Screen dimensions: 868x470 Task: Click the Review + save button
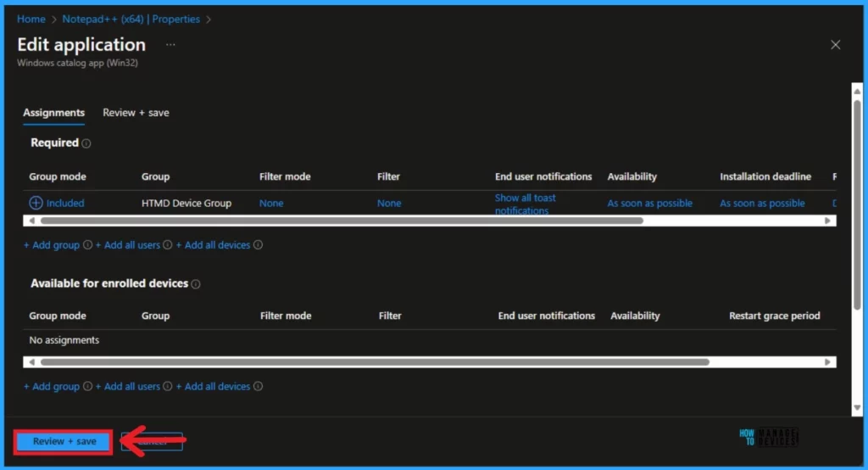64,441
